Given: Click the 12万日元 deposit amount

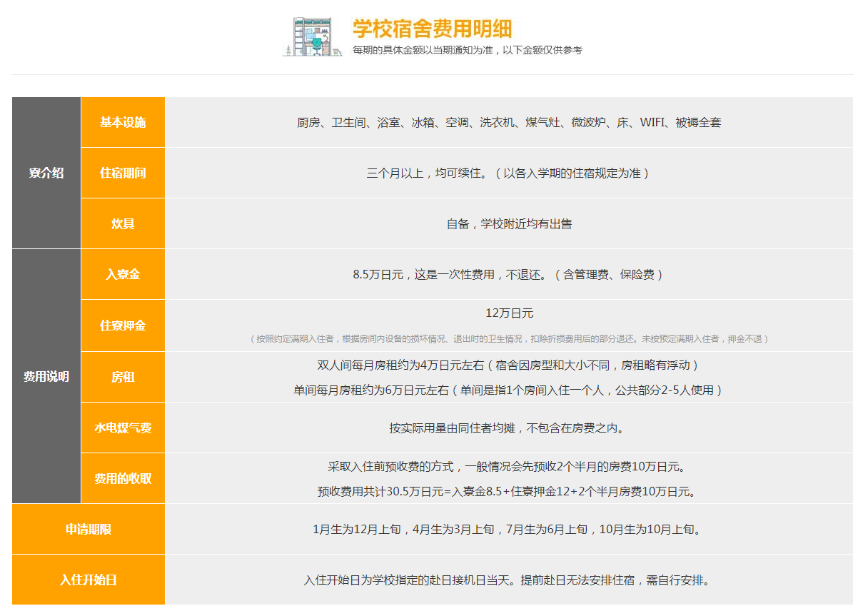Looking at the screenshot, I should [509, 313].
